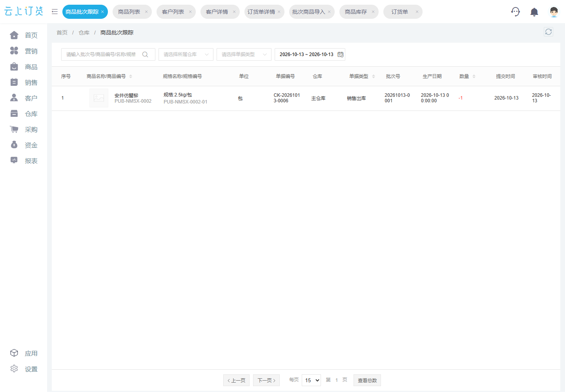Viewport: 565px width, 392px height.
Task: Sort by 数量 column
Action: pos(474,76)
